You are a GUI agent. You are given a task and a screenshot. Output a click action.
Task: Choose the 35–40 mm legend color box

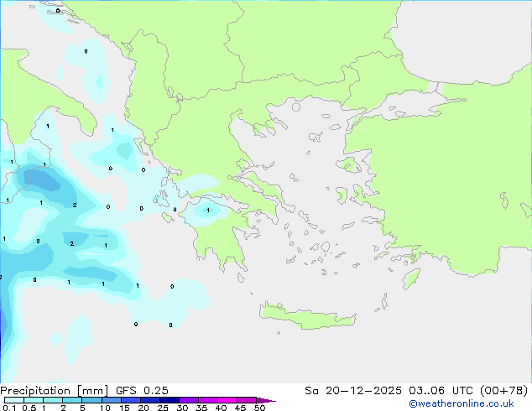pyautogui.click(x=208, y=400)
